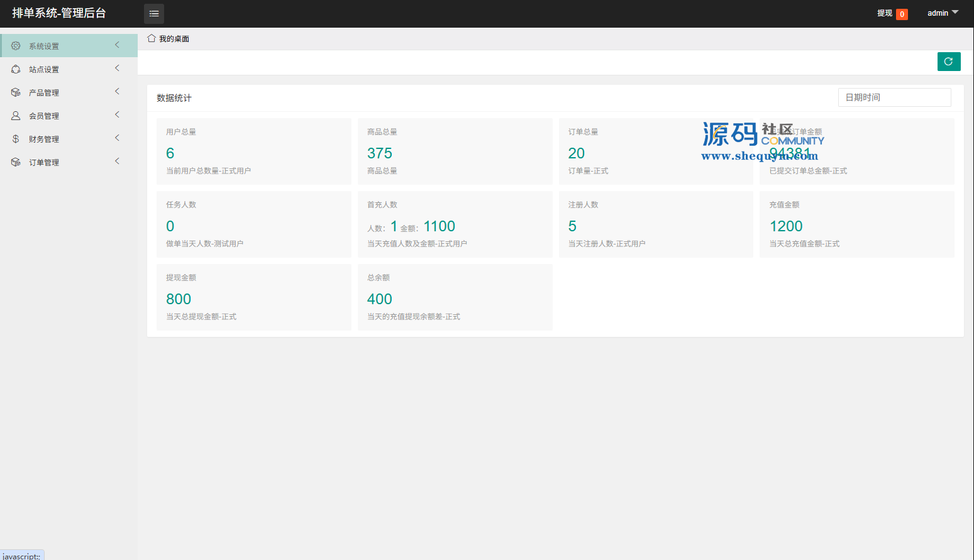Click the orange 提现 count badge

click(902, 14)
